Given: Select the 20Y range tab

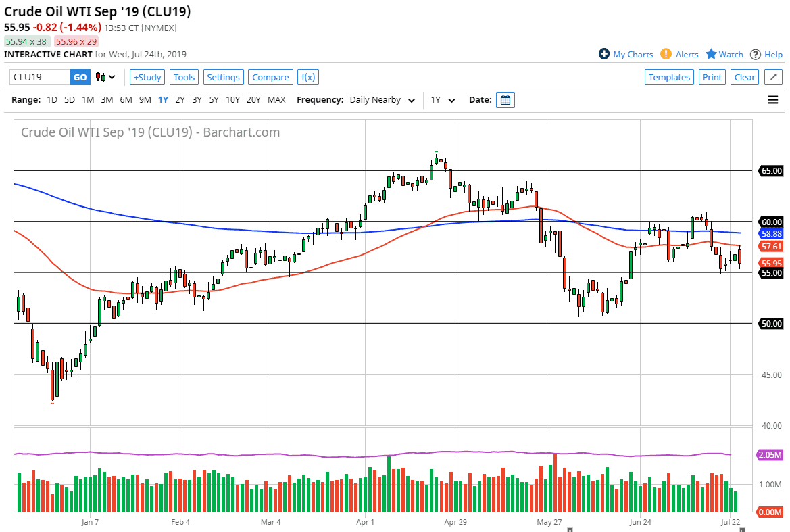Looking at the screenshot, I should pos(253,99).
